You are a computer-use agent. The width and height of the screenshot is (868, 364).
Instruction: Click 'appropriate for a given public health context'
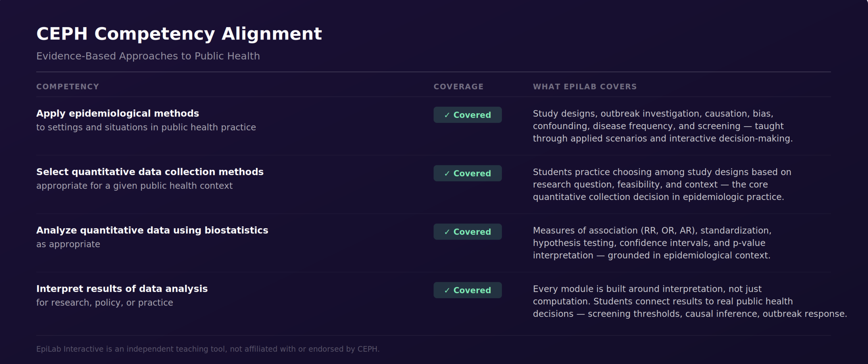pyautogui.click(x=134, y=186)
